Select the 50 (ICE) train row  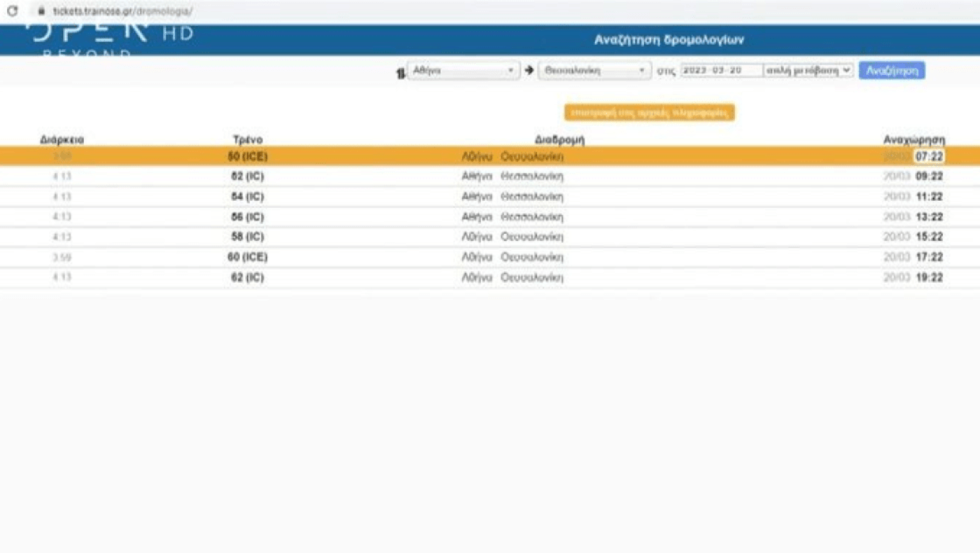click(248, 157)
